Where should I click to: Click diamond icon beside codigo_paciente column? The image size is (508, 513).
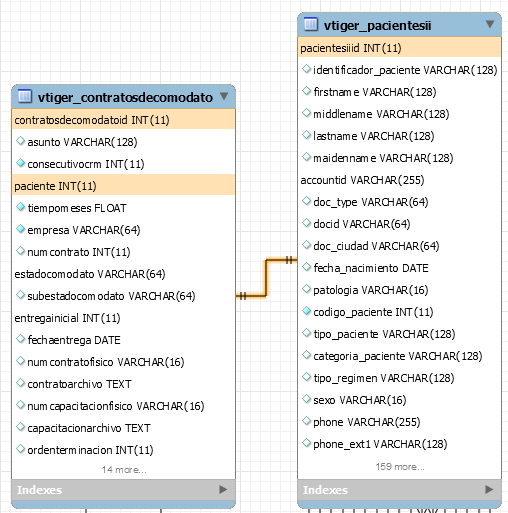pyautogui.click(x=306, y=311)
